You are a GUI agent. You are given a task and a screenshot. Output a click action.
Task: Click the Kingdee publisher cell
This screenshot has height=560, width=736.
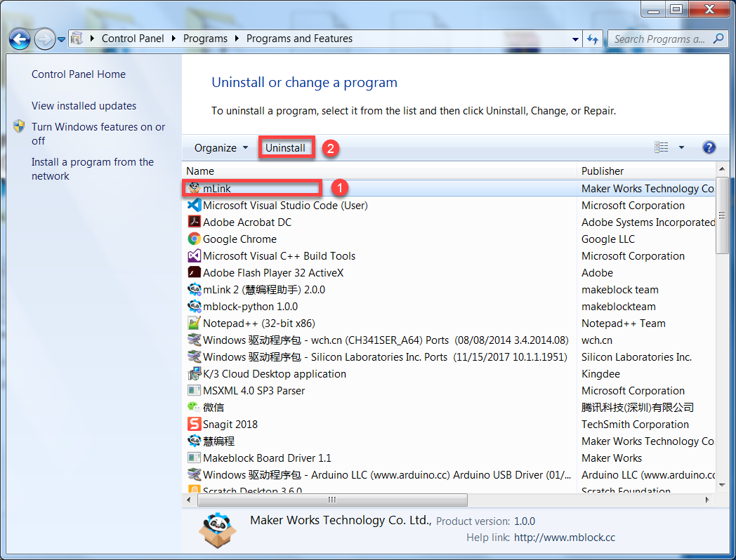pos(600,374)
